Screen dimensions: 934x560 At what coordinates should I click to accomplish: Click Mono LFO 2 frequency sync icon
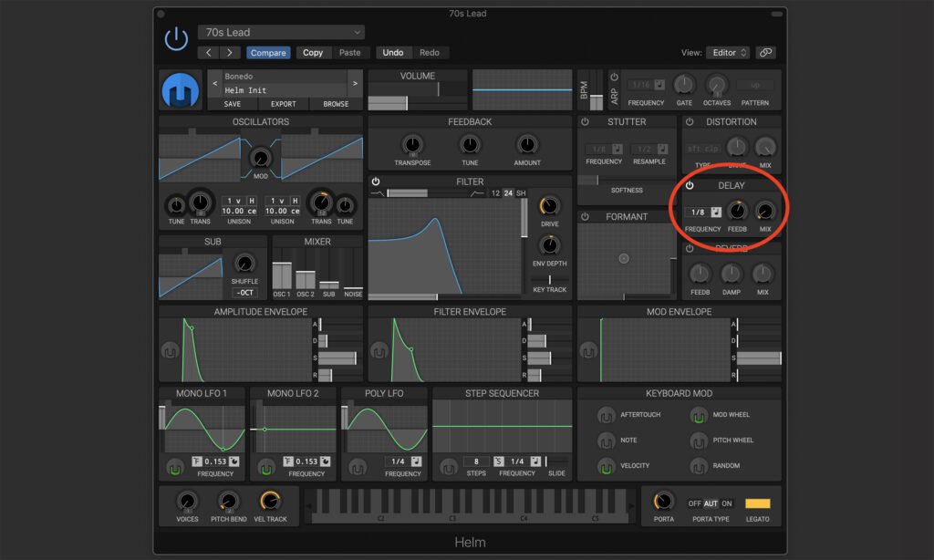coord(326,461)
